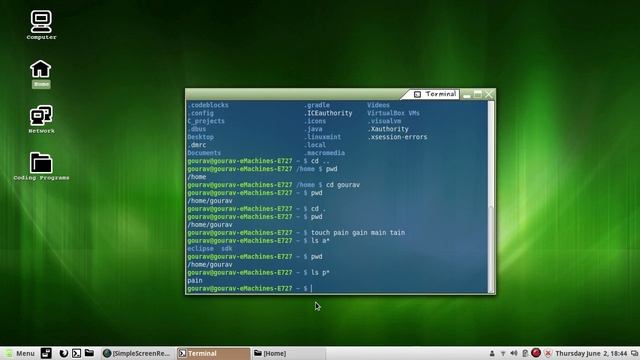
Task: Open the power manager tray icon
Action: [x=525, y=353]
